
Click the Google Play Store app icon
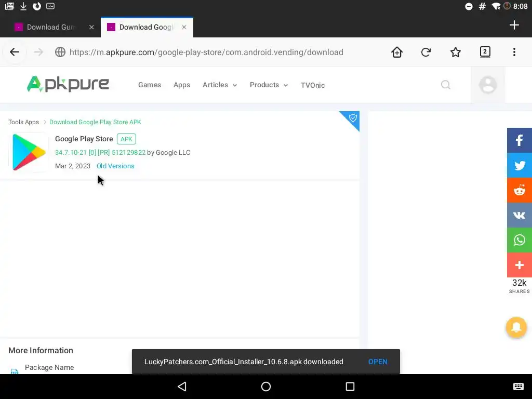tap(29, 152)
